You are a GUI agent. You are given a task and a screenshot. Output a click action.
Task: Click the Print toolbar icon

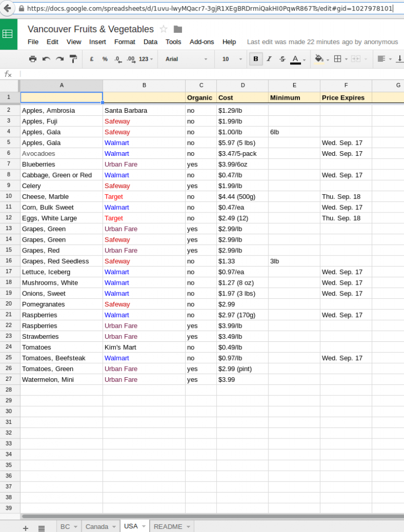33,59
